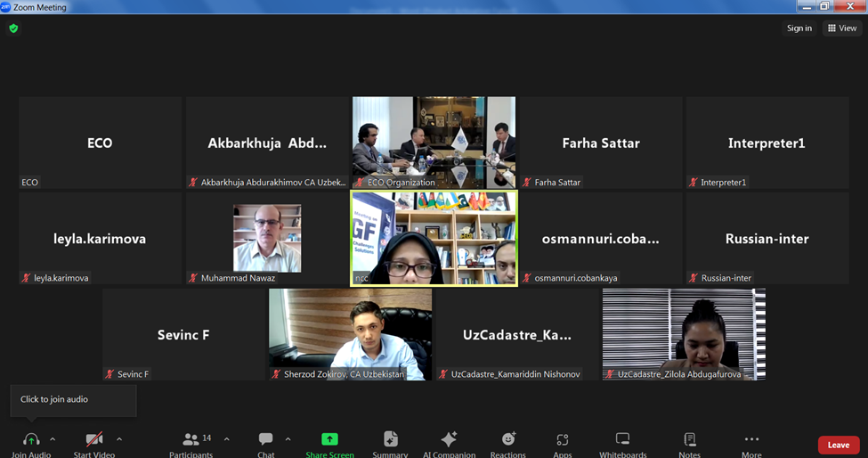
Task: Select the ECO Organization video tile
Action: pos(434,142)
